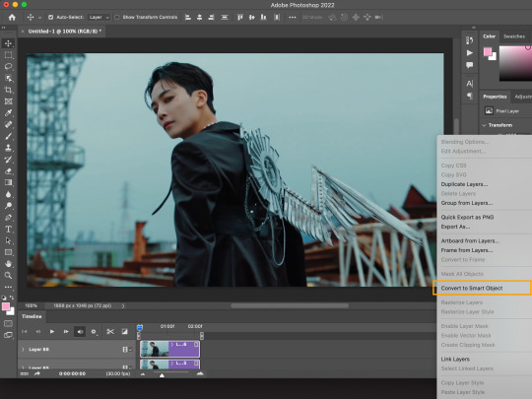Collapse the Transform section in Properties
532x399 pixels.
coord(484,125)
